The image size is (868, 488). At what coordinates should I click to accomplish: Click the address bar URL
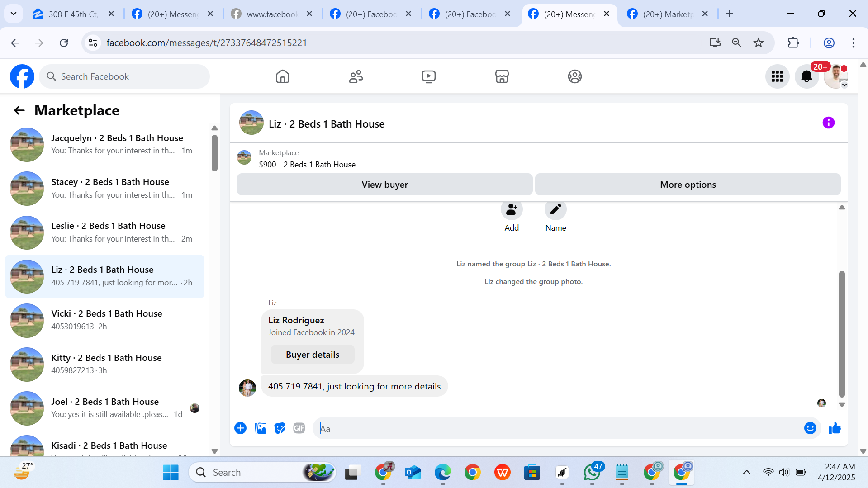pyautogui.click(x=207, y=43)
